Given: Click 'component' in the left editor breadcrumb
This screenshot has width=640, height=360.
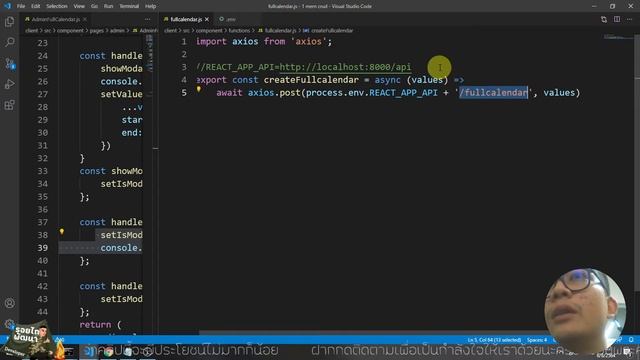Looking at the screenshot, I should coord(70,31).
